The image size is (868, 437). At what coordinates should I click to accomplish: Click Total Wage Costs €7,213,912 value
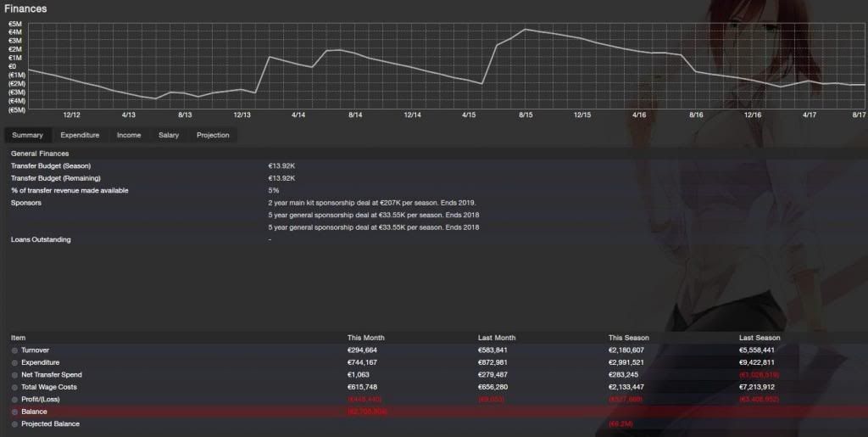coord(757,387)
